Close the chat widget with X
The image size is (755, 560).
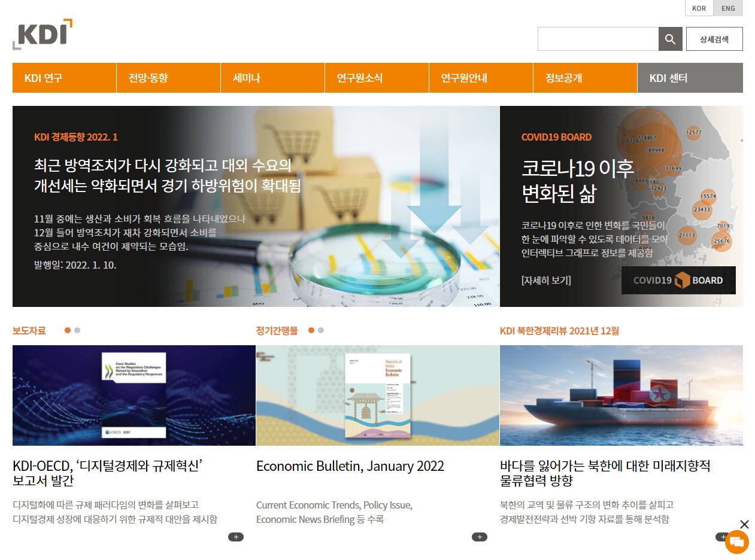click(x=744, y=524)
